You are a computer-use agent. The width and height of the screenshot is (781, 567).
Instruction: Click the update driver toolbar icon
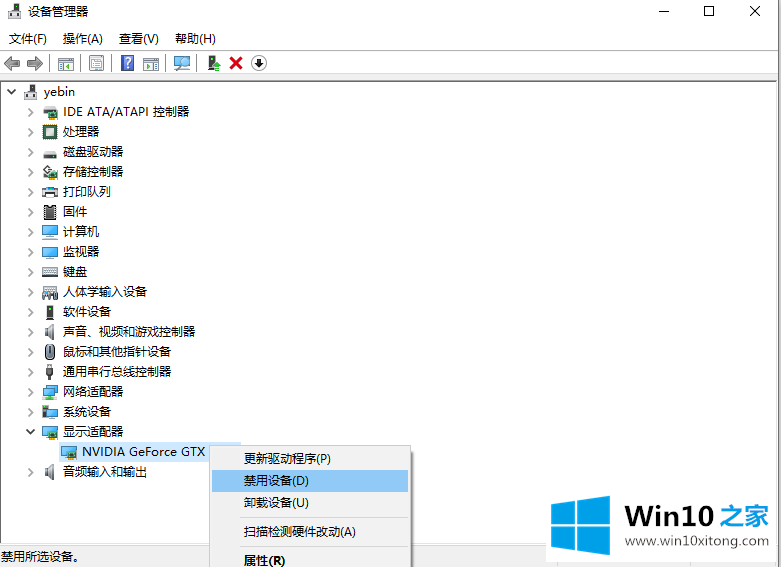click(214, 63)
